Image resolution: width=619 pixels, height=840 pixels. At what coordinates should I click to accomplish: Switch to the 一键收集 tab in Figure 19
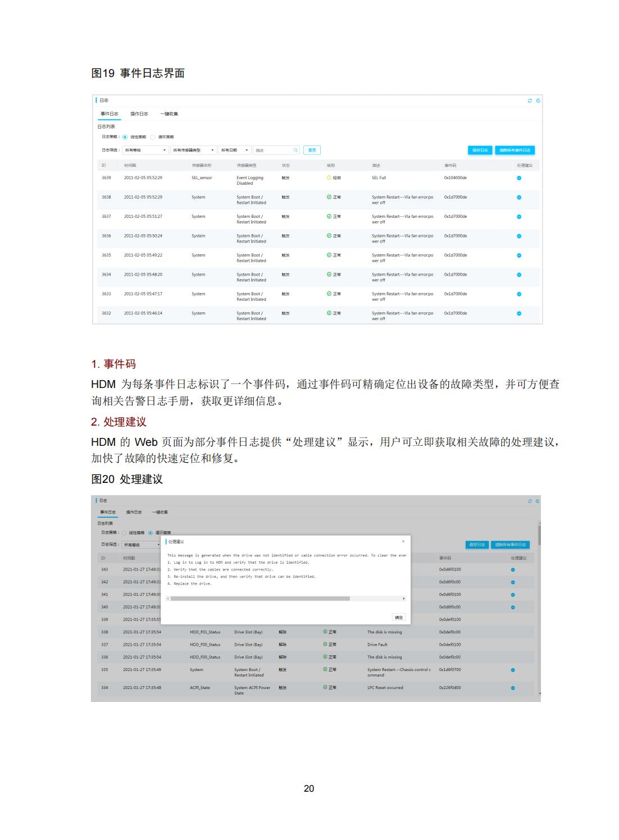pyautogui.click(x=169, y=114)
